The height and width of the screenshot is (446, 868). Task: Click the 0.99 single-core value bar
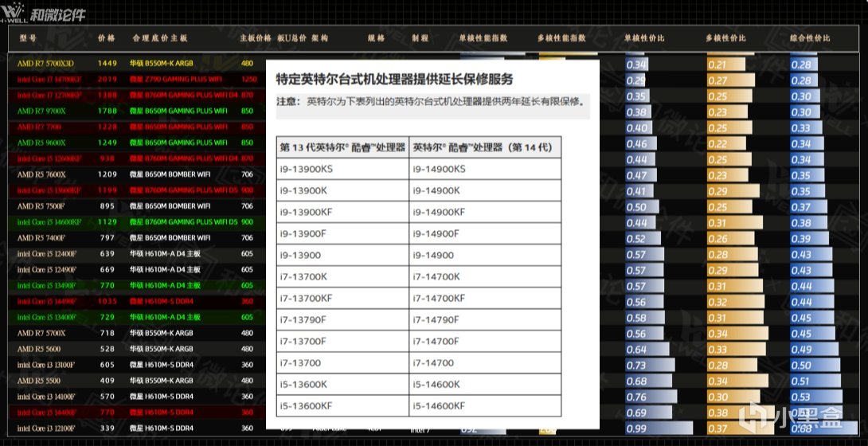click(659, 428)
